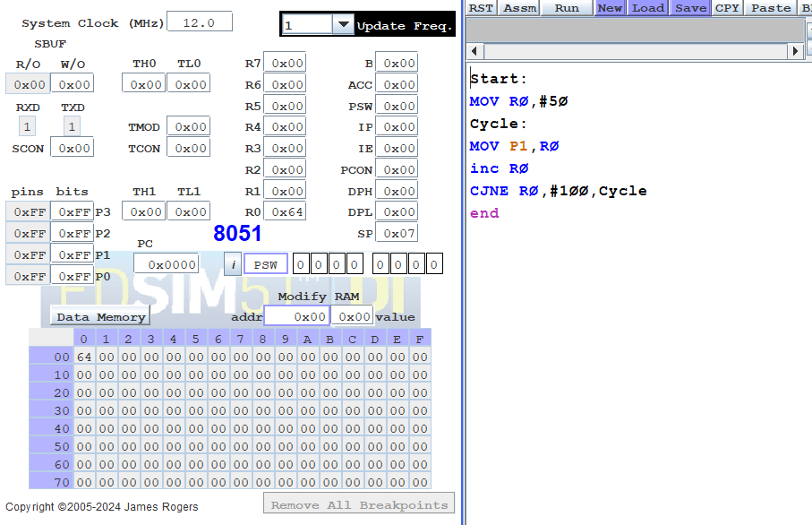Viewport: 812px width, 525px height.
Task: Select the PSW register selector field
Action: pyautogui.click(x=266, y=264)
